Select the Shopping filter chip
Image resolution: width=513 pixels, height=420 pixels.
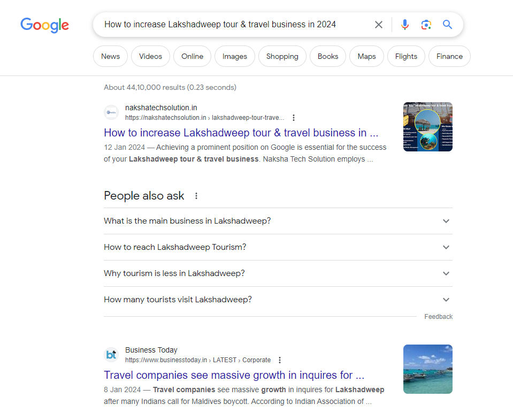point(282,56)
